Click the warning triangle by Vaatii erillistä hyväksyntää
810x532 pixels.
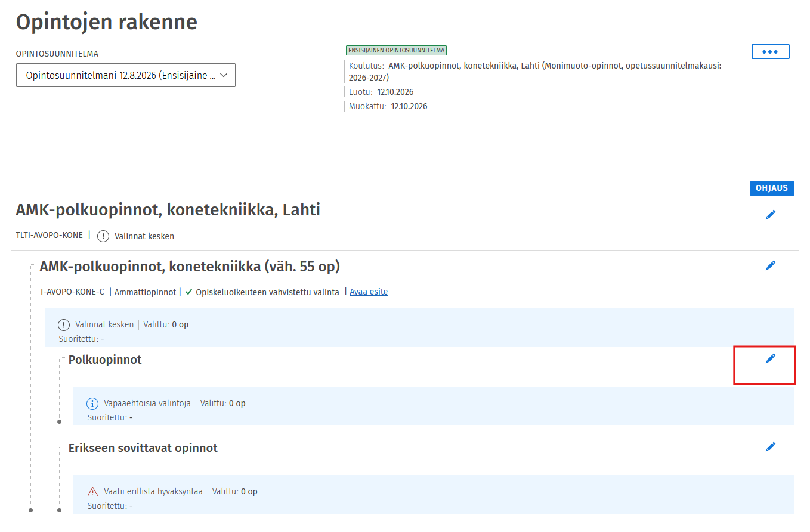(92, 492)
